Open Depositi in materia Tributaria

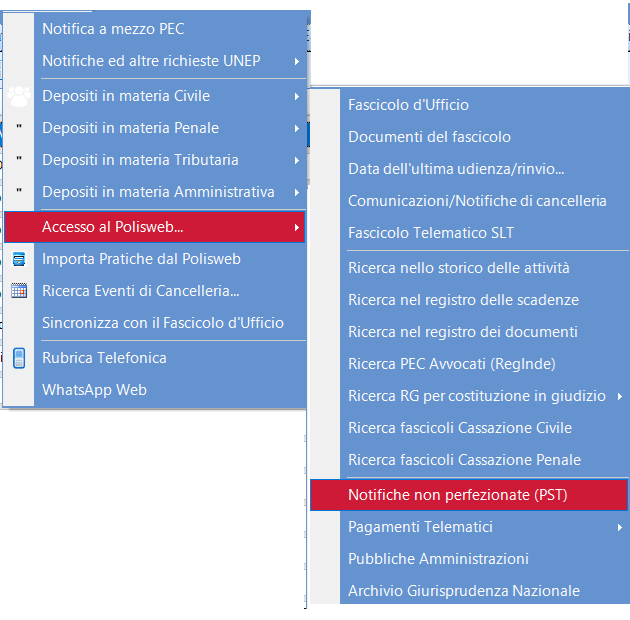pos(140,160)
